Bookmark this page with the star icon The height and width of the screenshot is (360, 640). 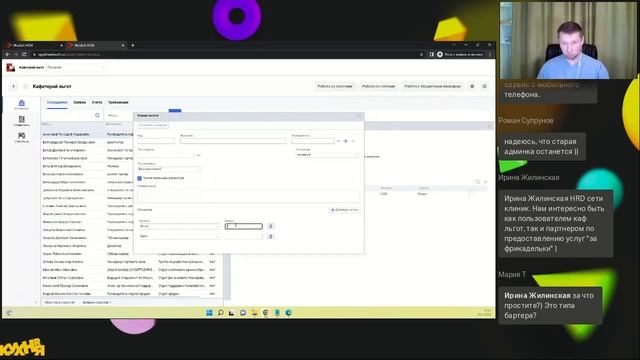tap(422, 54)
